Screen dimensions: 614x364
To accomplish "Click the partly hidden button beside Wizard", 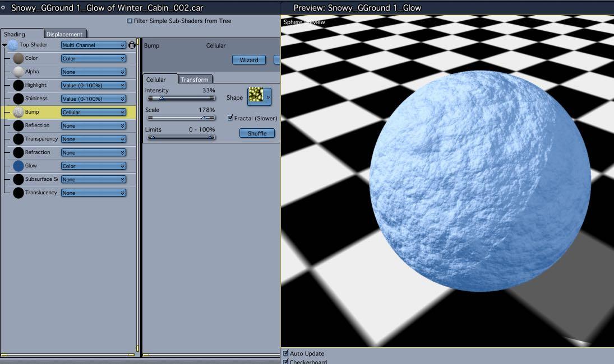I will (277, 60).
